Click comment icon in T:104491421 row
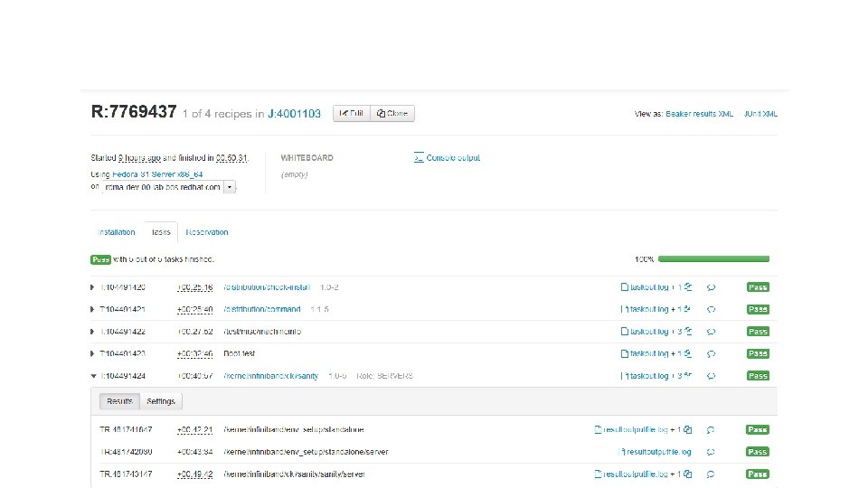Screen dimensions: 868x488 click(711, 309)
